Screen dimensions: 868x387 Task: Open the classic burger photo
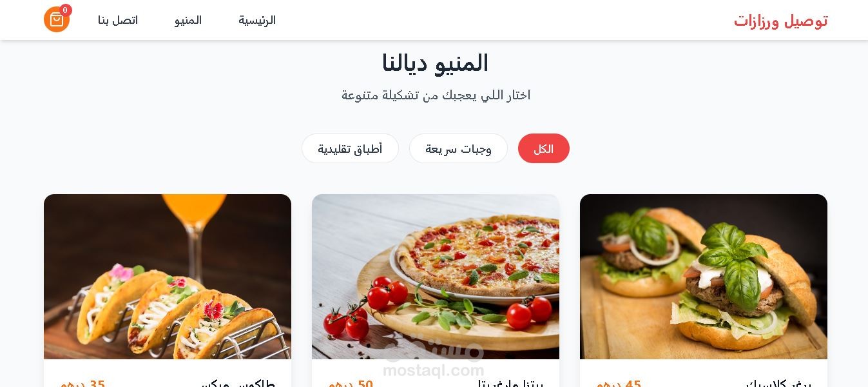[x=704, y=277]
